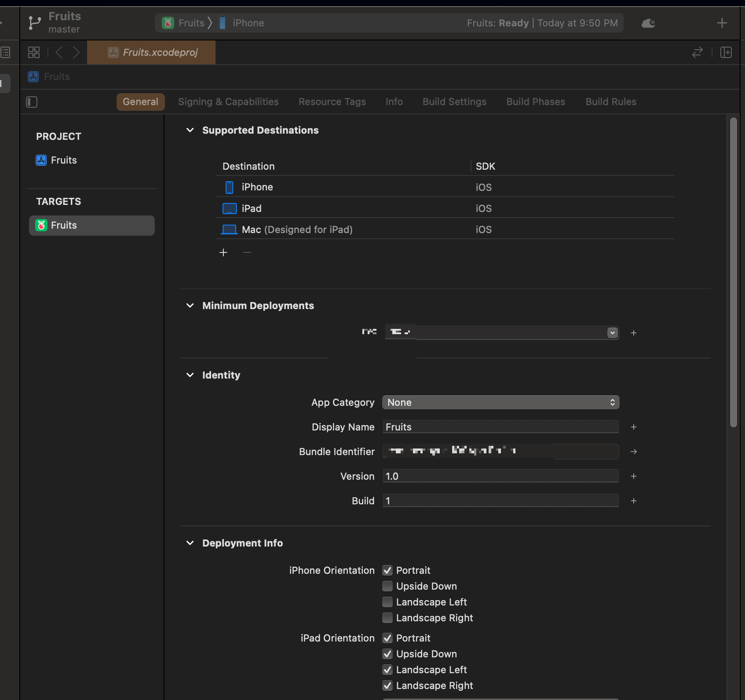Click the plus next to minimum deployment

coord(634,333)
